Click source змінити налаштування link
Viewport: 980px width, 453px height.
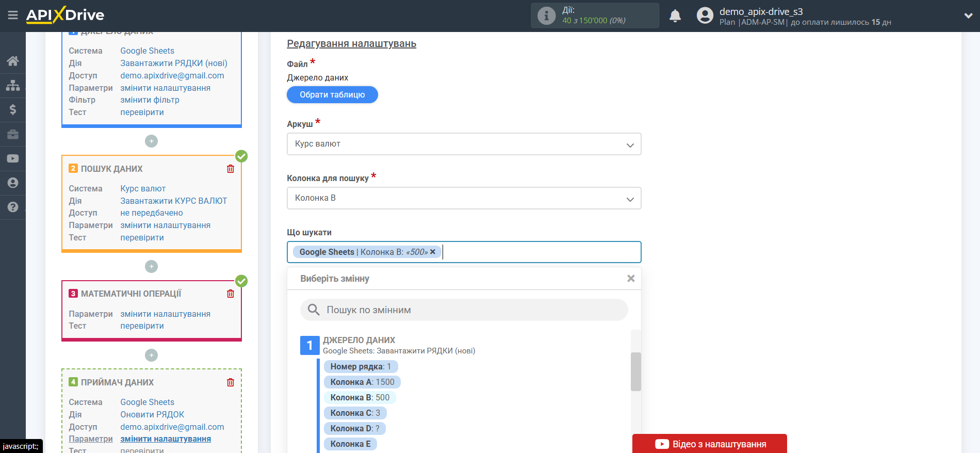[x=166, y=88]
